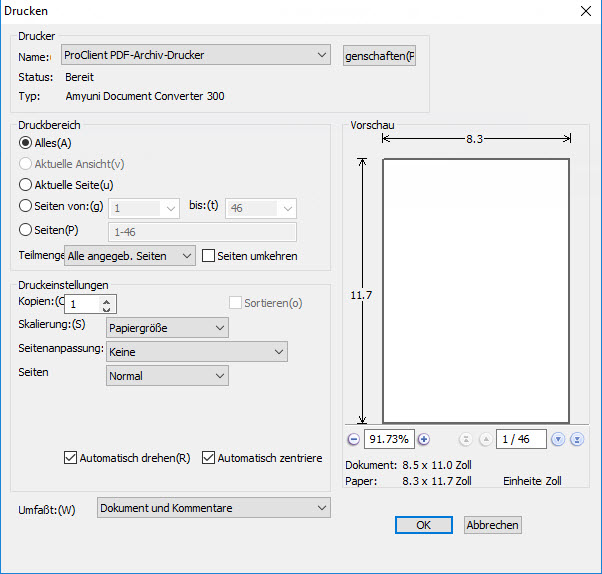This screenshot has height=574, width=602.
Task: Select the Aktuelle Seite(u) option
Action: (x=26, y=184)
